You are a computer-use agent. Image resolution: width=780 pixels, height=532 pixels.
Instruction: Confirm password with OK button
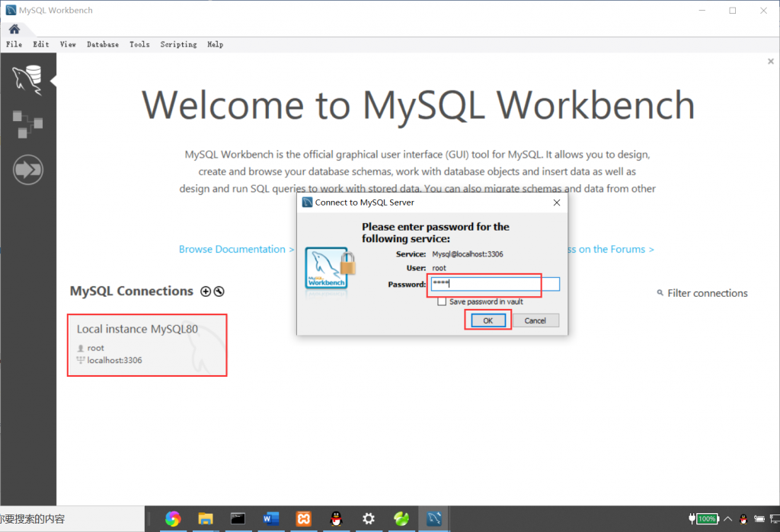click(x=488, y=320)
